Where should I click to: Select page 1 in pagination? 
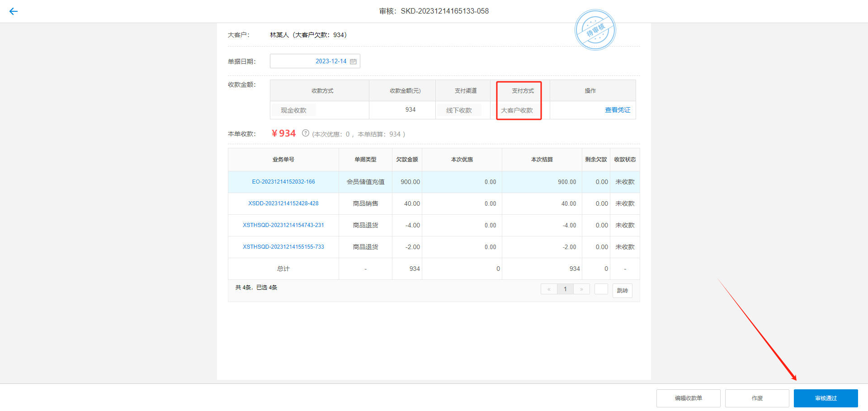(565, 289)
